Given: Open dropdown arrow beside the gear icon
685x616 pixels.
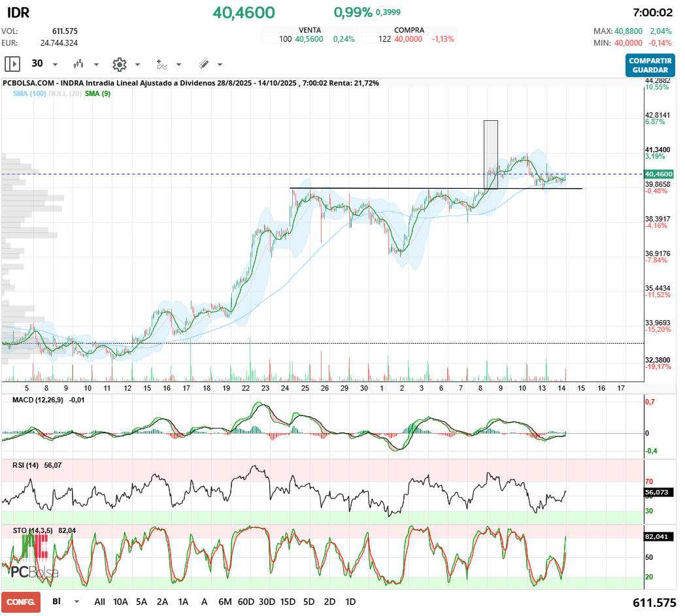Looking at the screenshot, I should 137,65.
